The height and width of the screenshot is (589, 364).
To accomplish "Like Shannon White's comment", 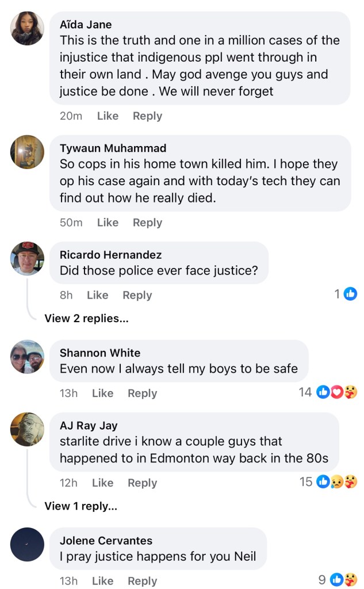I will 102,393.
